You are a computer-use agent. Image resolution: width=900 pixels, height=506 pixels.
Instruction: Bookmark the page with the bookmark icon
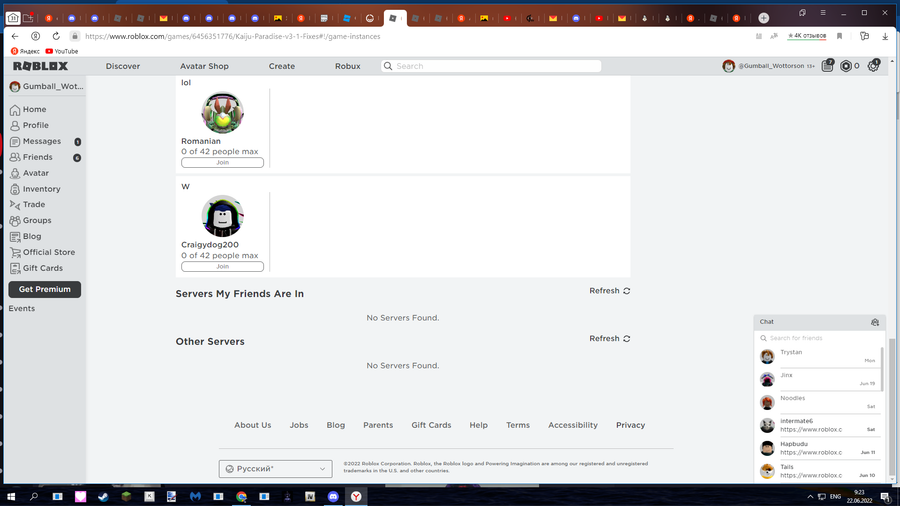click(840, 36)
